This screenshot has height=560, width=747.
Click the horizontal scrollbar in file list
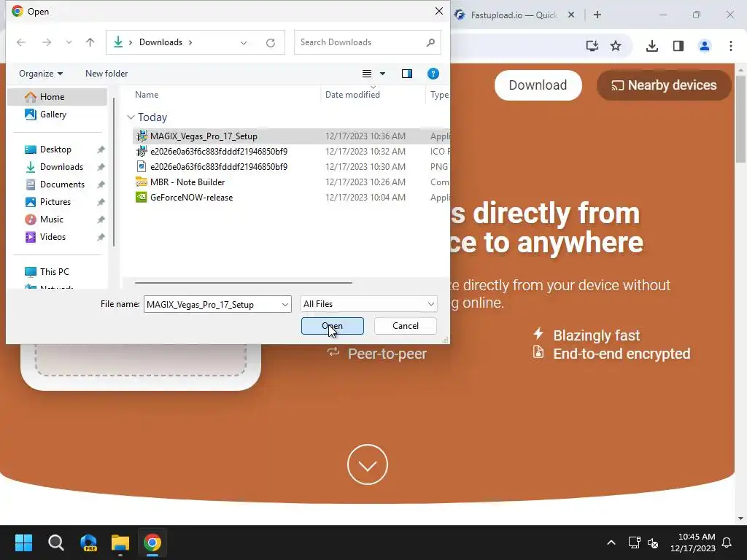pos(244,283)
